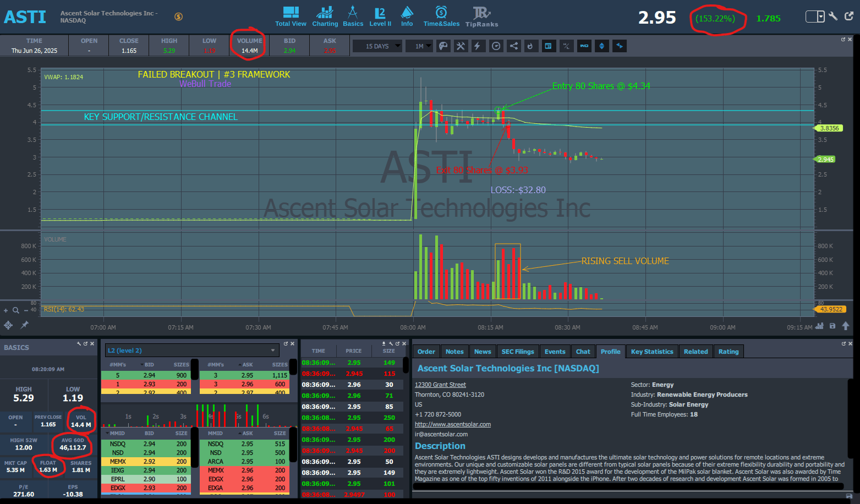Open the 15 DAYS range dropdown
The width and height of the screenshot is (860, 504).
click(377, 46)
